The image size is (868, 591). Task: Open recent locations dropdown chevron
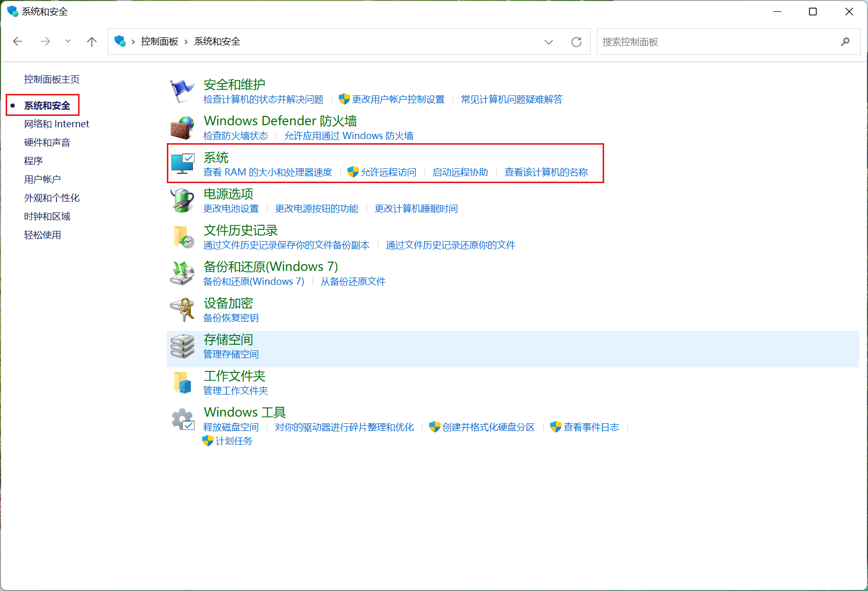pos(68,42)
